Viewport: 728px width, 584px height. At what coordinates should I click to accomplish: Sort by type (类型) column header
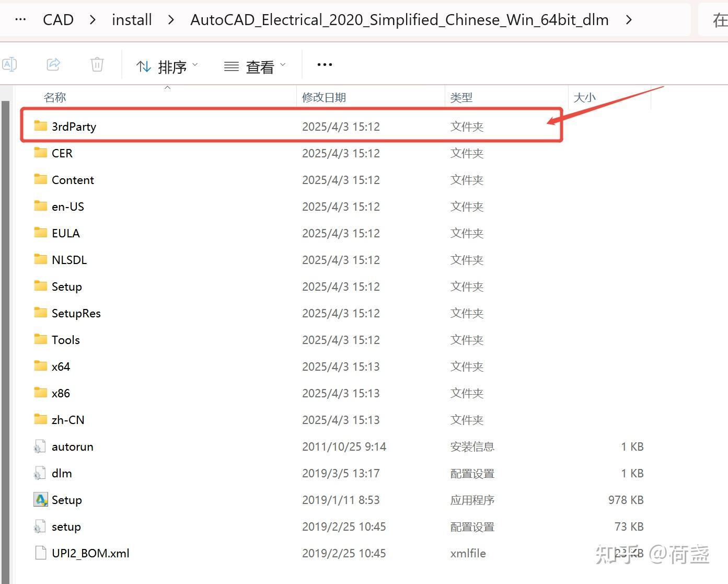tap(461, 97)
